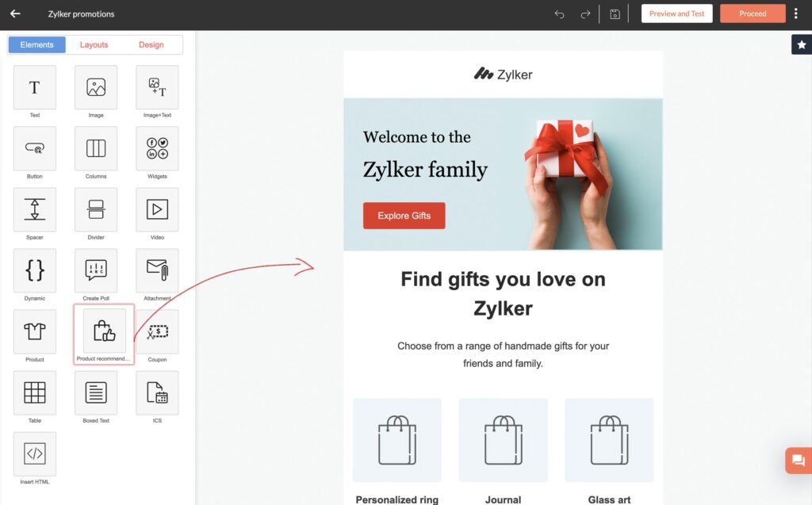Add a Text element
This screenshot has width=812, height=505.
click(35, 87)
